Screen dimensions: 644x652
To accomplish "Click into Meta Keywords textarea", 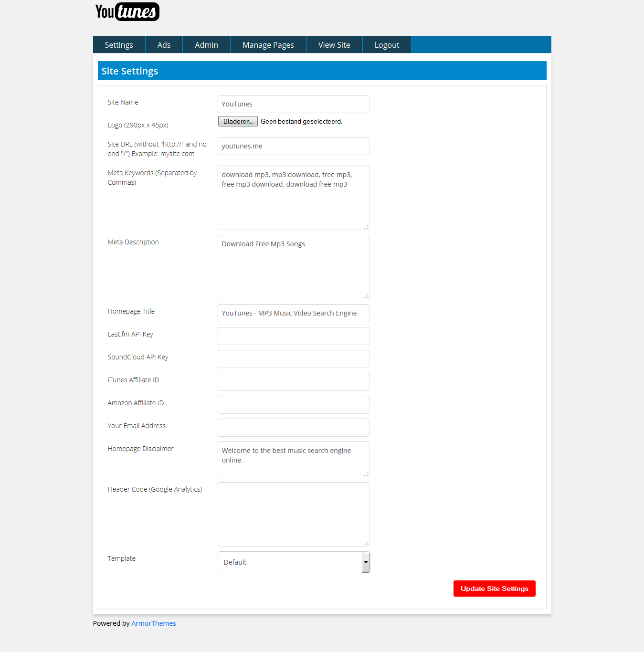I will pos(294,198).
